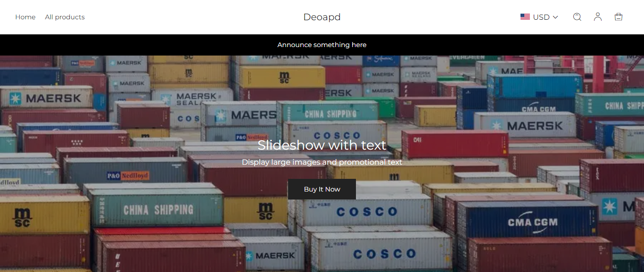Click the Deoapd store logo

tap(322, 17)
